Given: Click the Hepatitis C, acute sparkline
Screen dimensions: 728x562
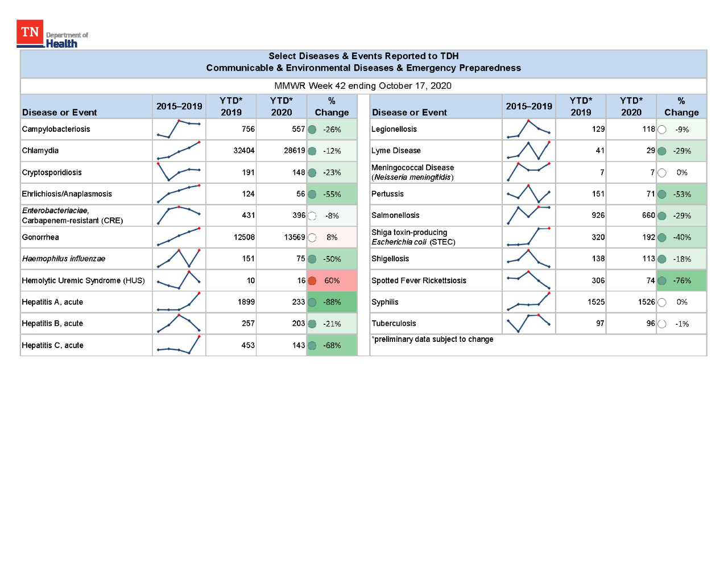Looking at the screenshot, I should tap(179, 345).
